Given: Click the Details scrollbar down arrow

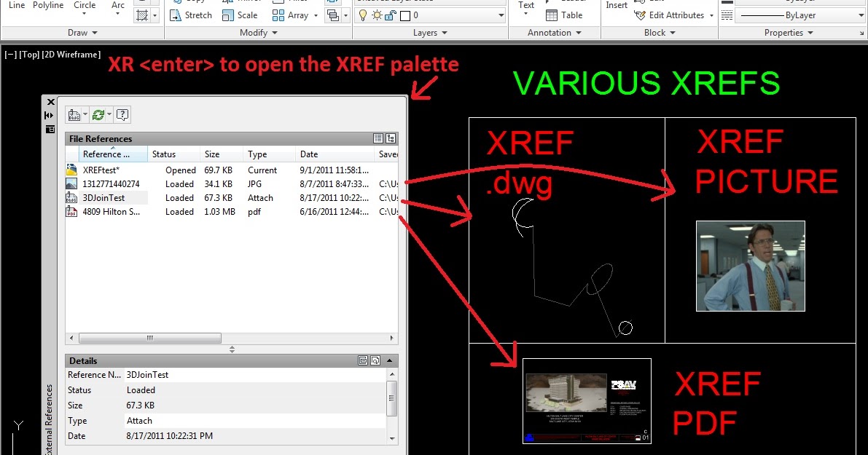Looking at the screenshot, I should point(392,438).
